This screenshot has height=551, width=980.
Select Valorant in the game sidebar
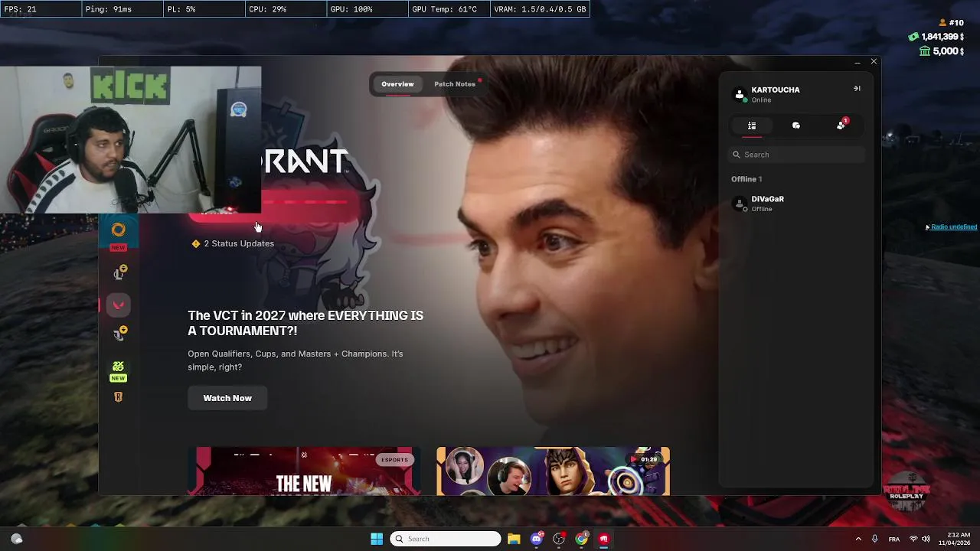118,305
